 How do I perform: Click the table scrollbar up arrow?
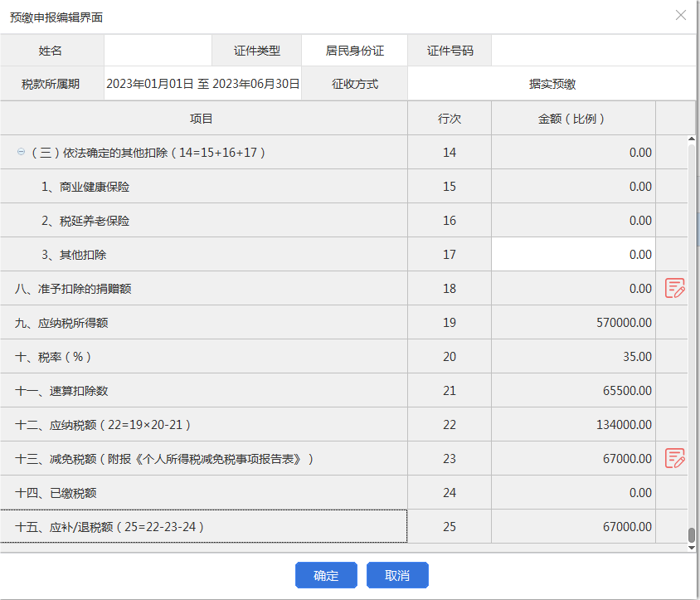pos(692,139)
